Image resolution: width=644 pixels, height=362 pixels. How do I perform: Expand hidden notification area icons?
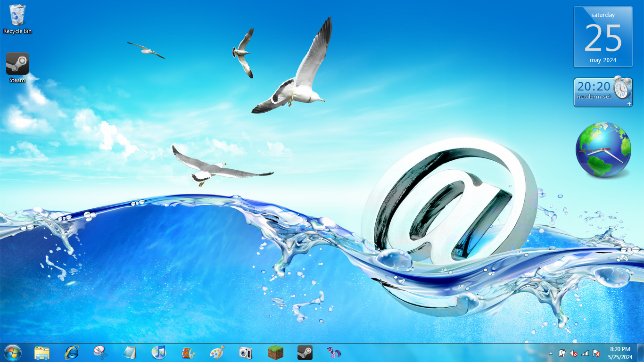551,353
